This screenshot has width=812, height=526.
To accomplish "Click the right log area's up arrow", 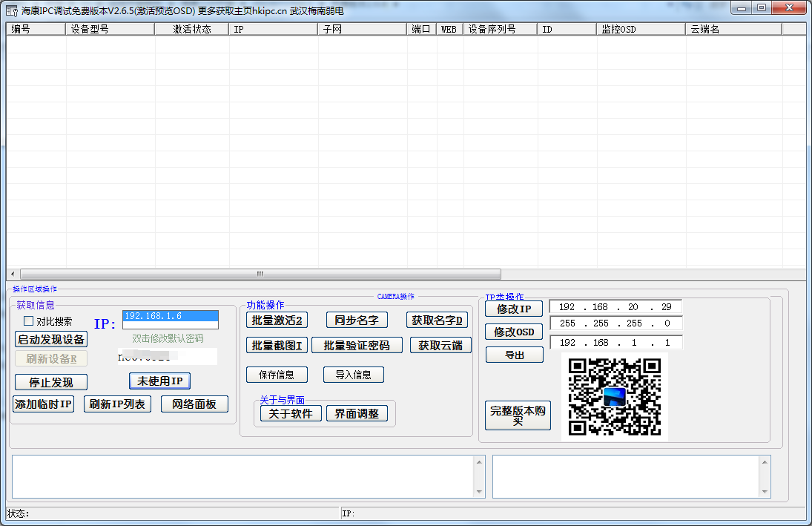I will coord(765,461).
